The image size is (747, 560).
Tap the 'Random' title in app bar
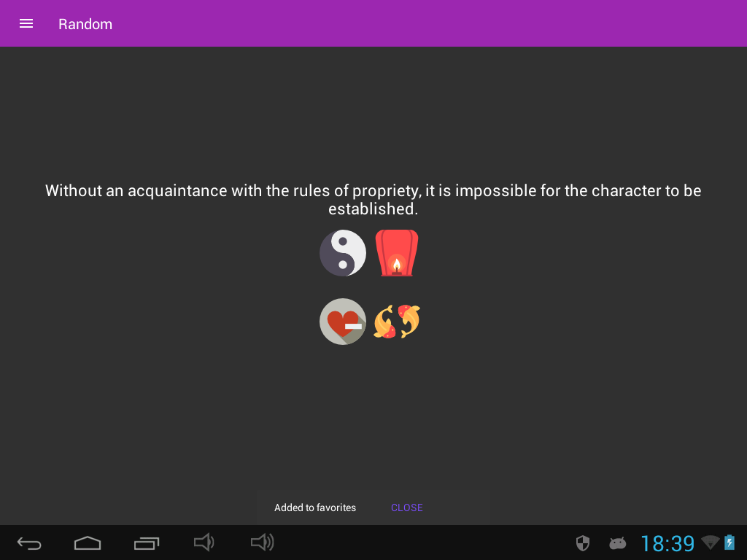(85, 24)
